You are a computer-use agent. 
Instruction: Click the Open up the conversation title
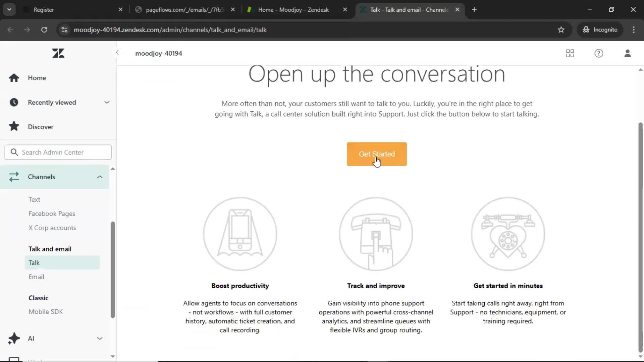377,74
